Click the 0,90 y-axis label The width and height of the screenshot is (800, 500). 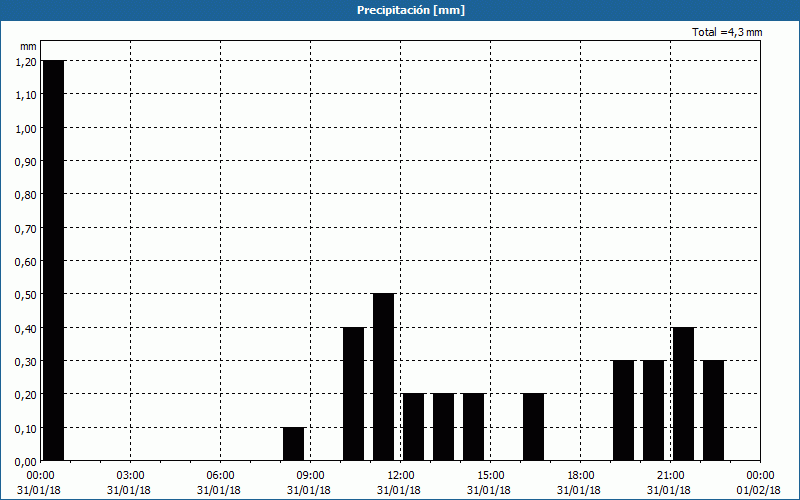[x=26, y=161]
